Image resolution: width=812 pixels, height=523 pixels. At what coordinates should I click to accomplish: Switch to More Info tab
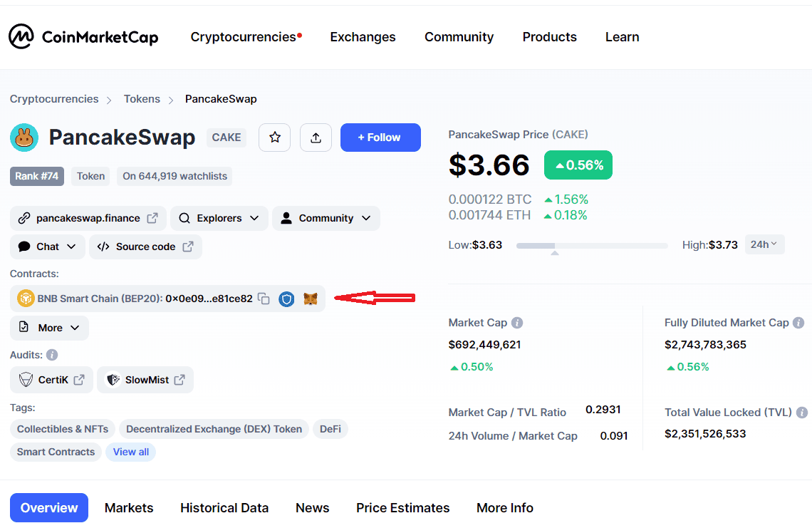(x=505, y=507)
